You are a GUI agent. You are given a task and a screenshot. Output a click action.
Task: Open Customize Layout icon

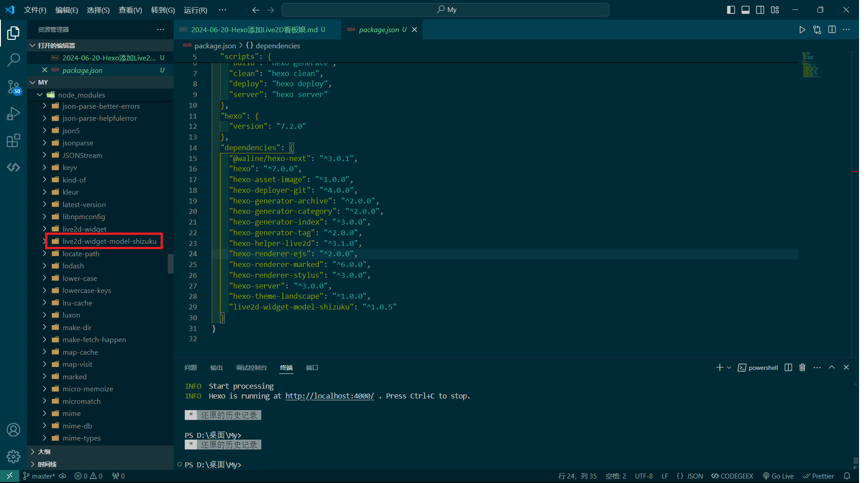tap(775, 10)
